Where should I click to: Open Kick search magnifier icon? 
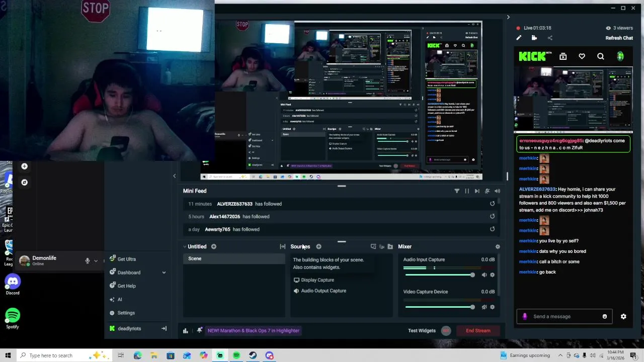[601, 57]
